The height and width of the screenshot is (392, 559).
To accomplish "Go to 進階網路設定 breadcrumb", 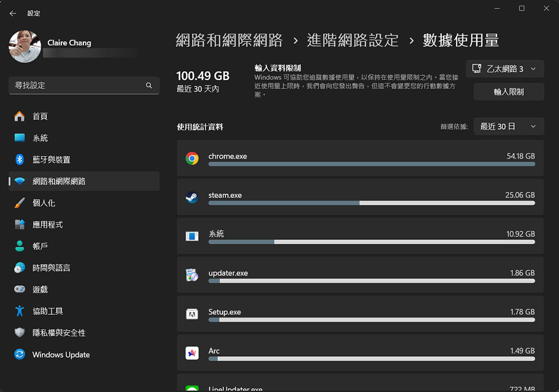I will point(353,40).
